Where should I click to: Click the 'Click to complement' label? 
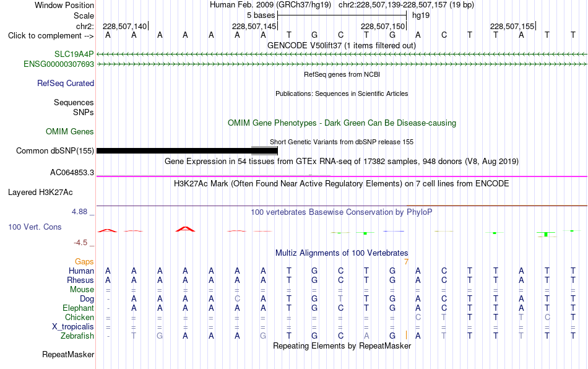tap(51, 36)
